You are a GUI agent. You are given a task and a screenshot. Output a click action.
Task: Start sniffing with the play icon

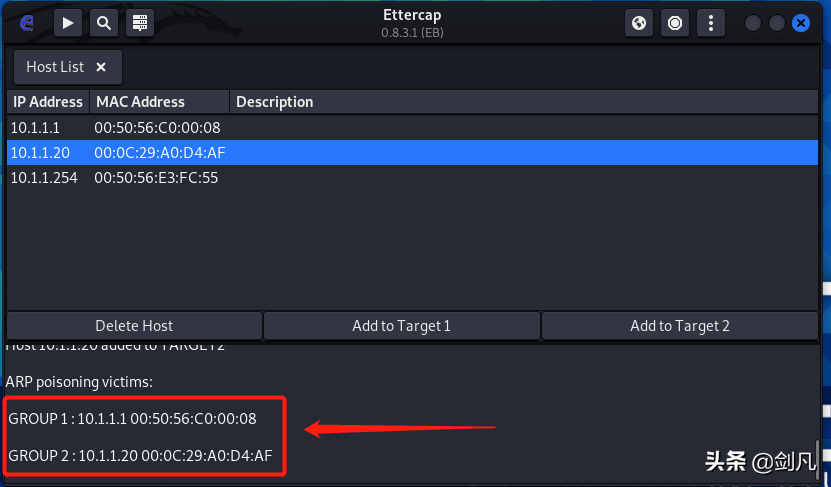click(68, 23)
